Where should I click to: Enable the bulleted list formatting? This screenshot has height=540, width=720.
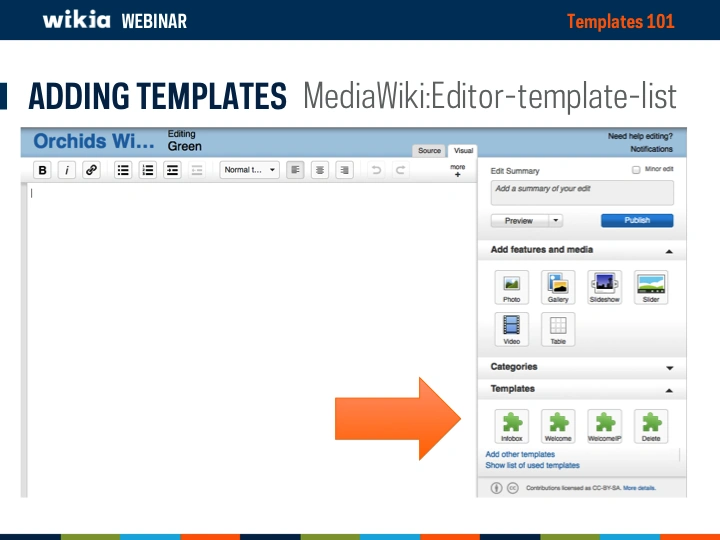click(124, 170)
